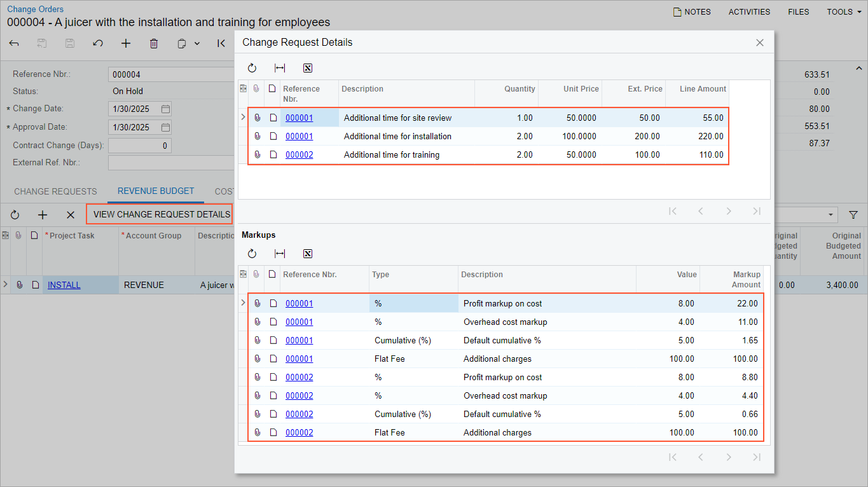Refresh the change request details grid

click(x=252, y=68)
